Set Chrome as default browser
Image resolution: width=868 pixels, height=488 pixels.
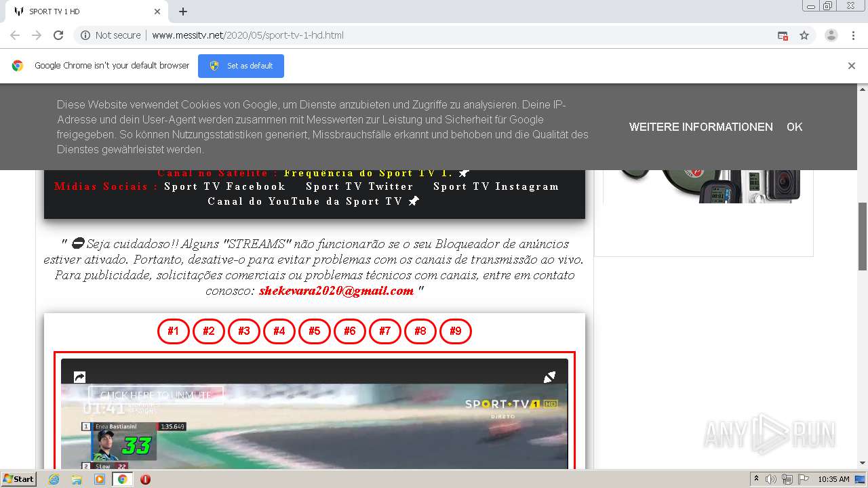click(241, 66)
